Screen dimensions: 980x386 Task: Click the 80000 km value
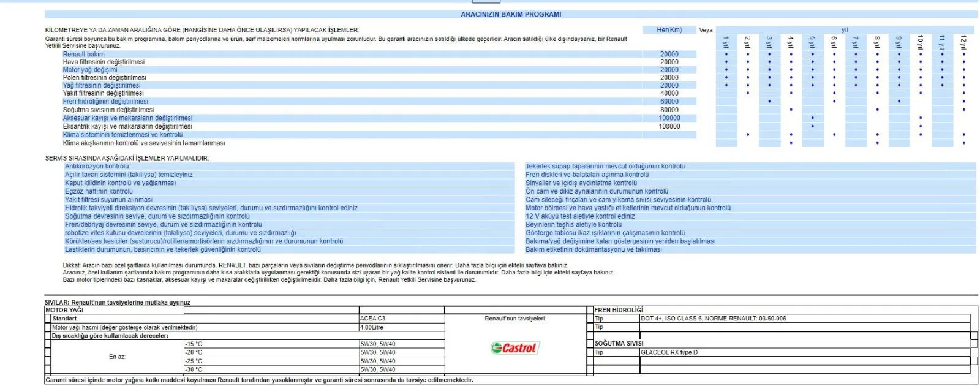[x=669, y=110]
